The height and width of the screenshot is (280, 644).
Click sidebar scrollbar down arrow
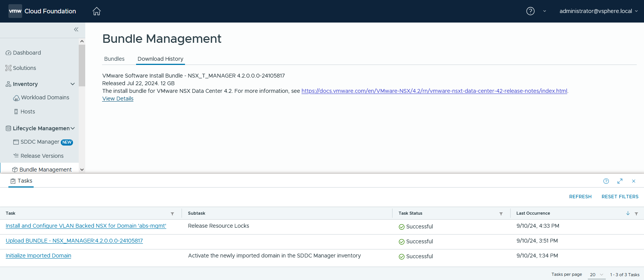pos(82,170)
